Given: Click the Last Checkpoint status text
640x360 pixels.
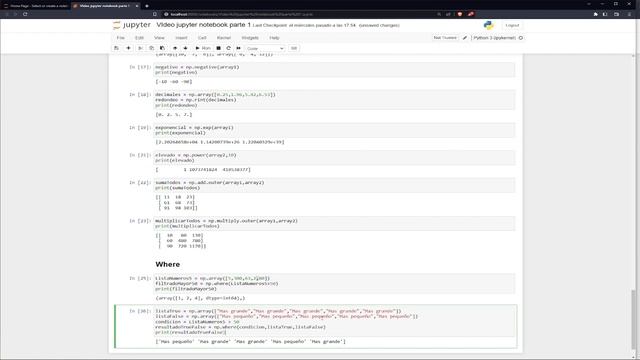Looking at the screenshot, I should click(x=304, y=25).
